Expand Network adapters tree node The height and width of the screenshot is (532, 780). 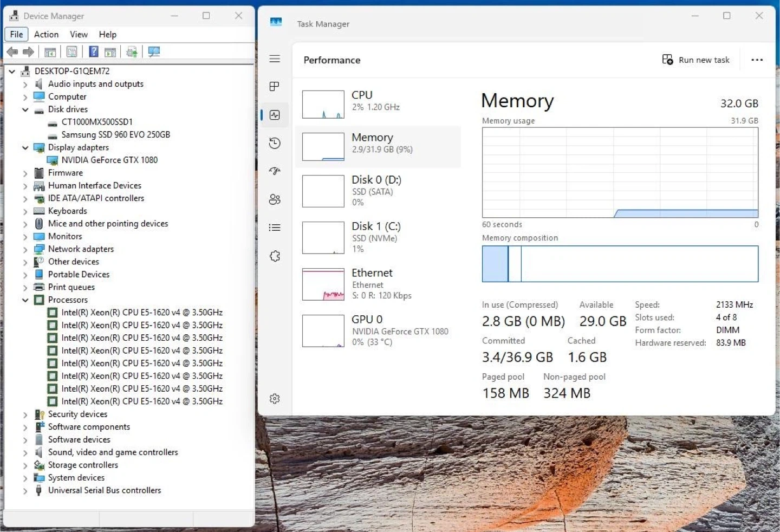coord(25,250)
